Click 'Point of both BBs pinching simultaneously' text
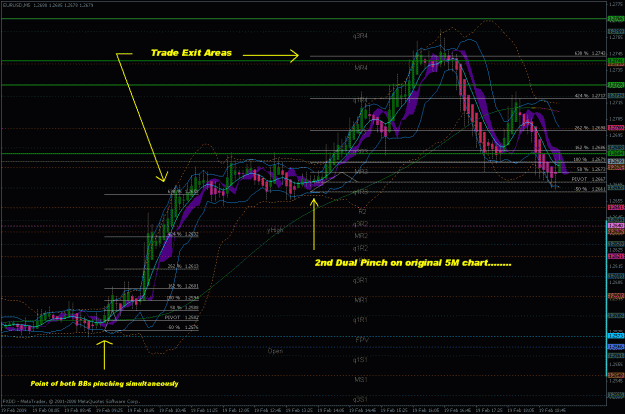This screenshot has height=414, width=625. pyautogui.click(x=104, y=384)
